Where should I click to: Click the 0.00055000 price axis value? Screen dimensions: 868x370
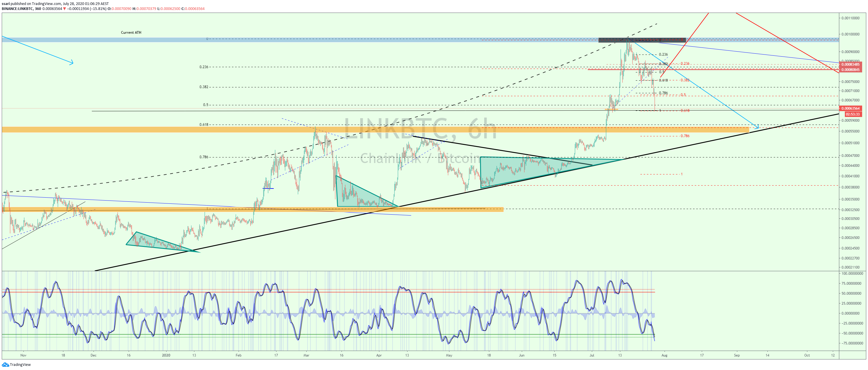(850, 131)
